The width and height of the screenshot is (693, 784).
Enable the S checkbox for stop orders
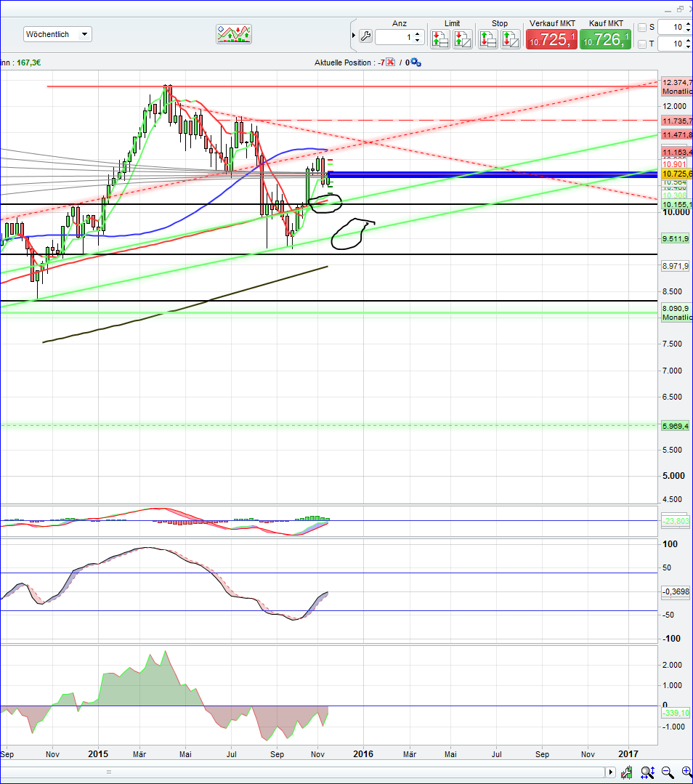coord(644,28)
